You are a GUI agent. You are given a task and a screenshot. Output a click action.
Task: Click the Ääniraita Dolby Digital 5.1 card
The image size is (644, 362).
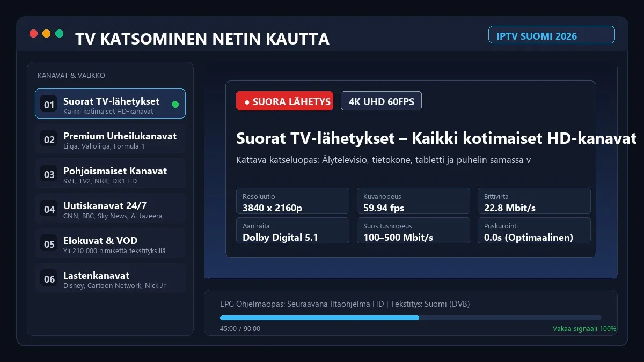(292, 231)
